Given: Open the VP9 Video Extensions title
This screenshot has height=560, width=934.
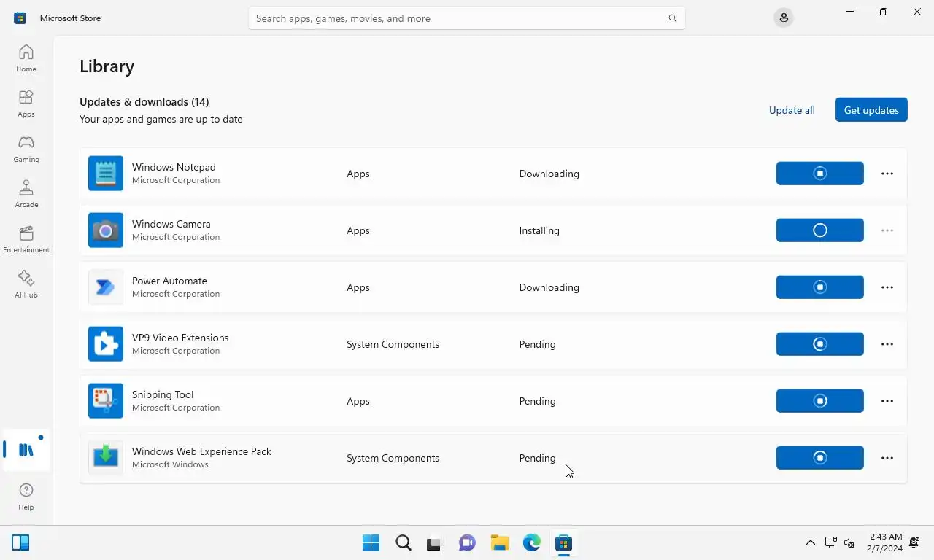Looking at the screenshot, I should [180, 338].
